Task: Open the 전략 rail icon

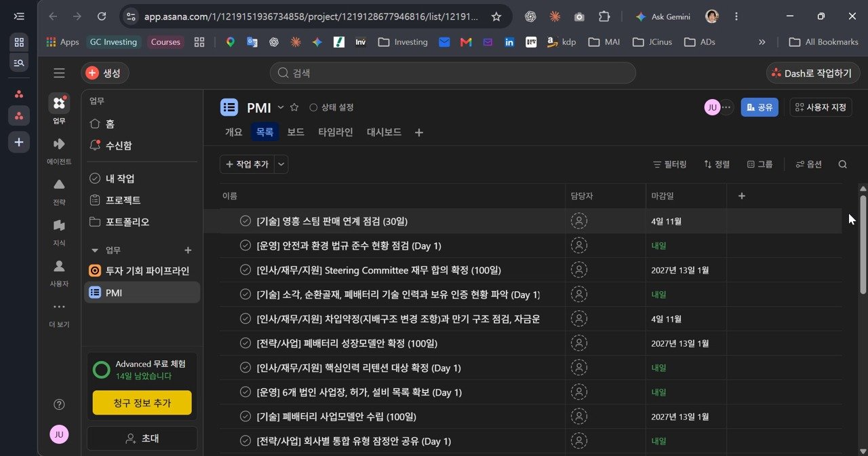Action: 59,185
